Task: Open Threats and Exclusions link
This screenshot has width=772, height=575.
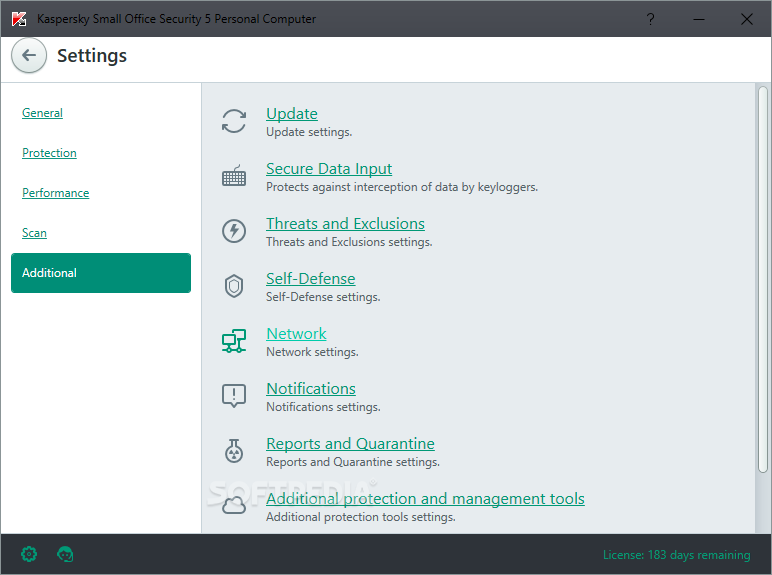Action: pos(345,224)
